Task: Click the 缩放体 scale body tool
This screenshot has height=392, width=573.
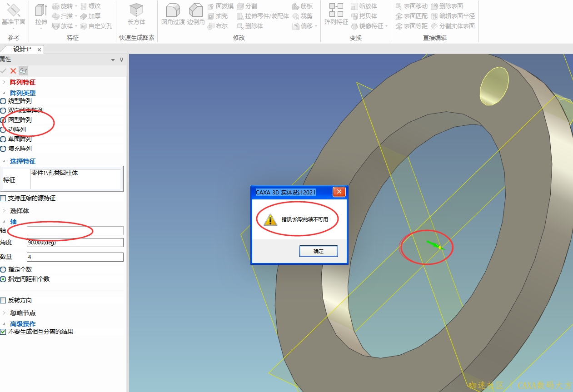Action: (x=364, y=6)
